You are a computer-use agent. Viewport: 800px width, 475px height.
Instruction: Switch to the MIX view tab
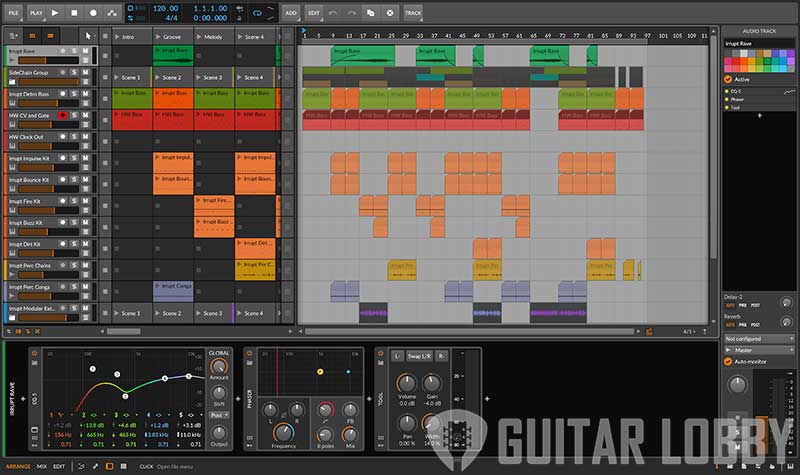pyautogui.click(x=42, y=466)
